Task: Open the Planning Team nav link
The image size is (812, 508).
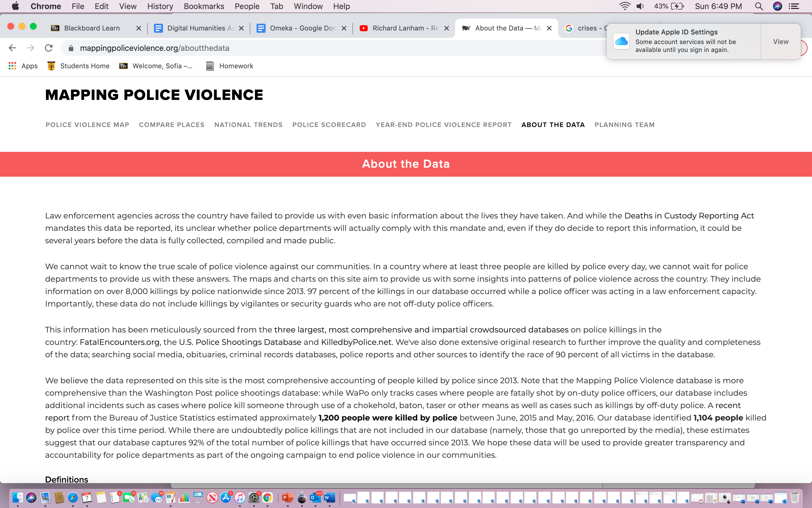Action: point(625,125)
